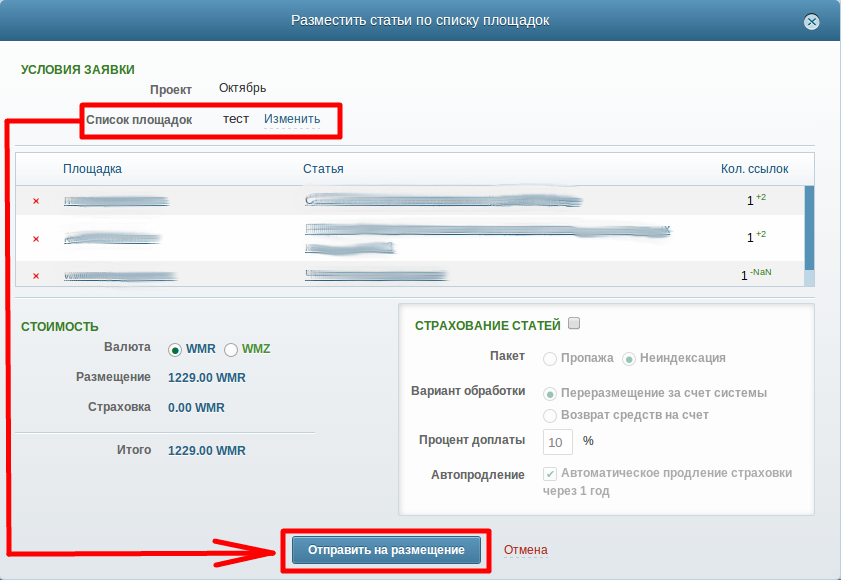Enable Страхование статей checkbox
The image size is (841, 580).
coord(574,323)
